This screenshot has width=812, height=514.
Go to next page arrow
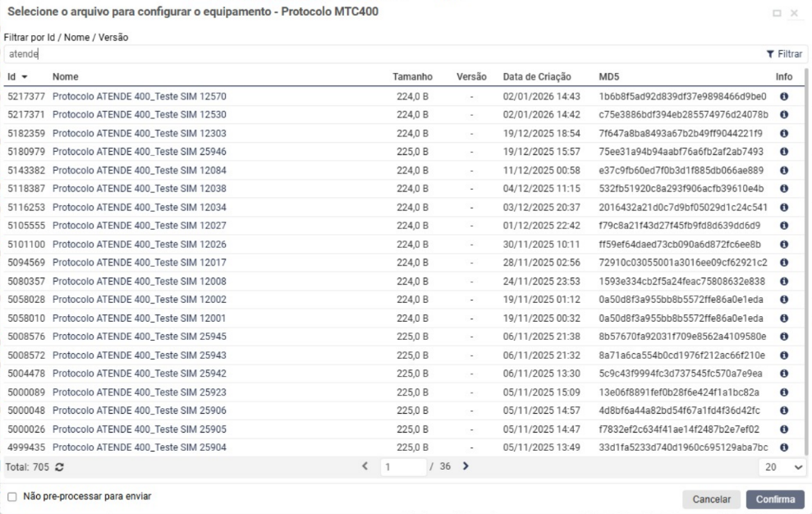pyautogui.click(x=466, y=466)
